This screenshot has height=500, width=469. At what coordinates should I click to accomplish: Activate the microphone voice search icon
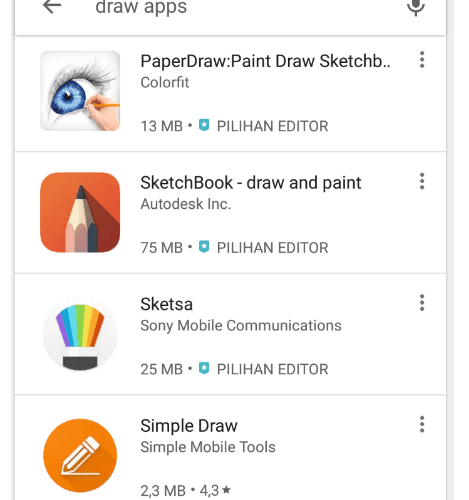(416, 7)
